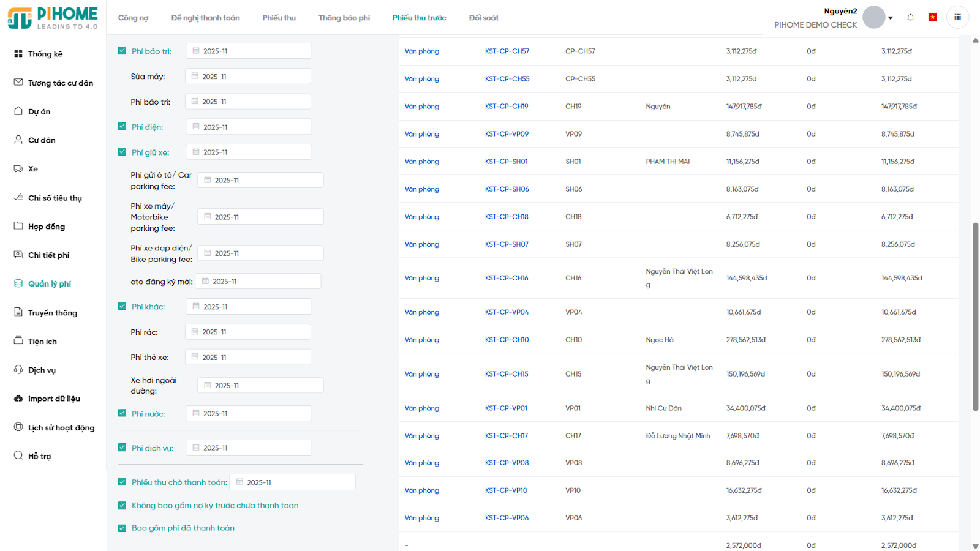This screenshot has width=980, height=551.
Task: Click the Xe vehicle icon in sidebar
Action: click(18, 169)
